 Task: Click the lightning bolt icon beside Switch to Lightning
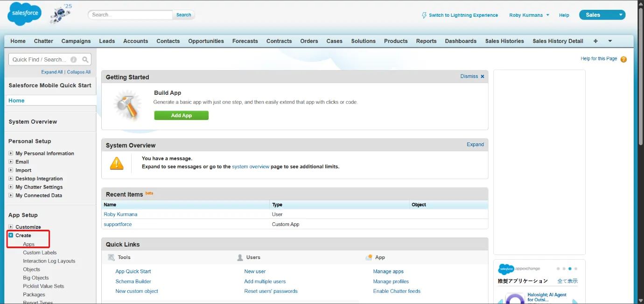click(424, 15)
